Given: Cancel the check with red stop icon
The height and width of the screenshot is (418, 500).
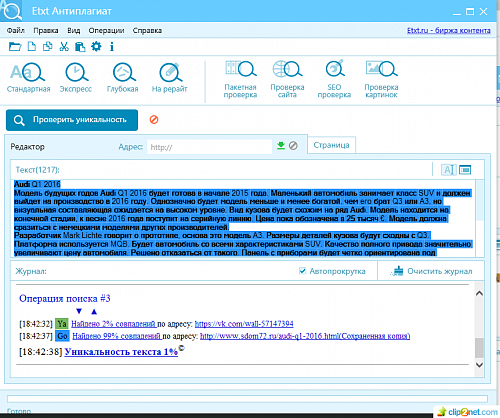Looking at the screenshot, I should click(154, 119).
